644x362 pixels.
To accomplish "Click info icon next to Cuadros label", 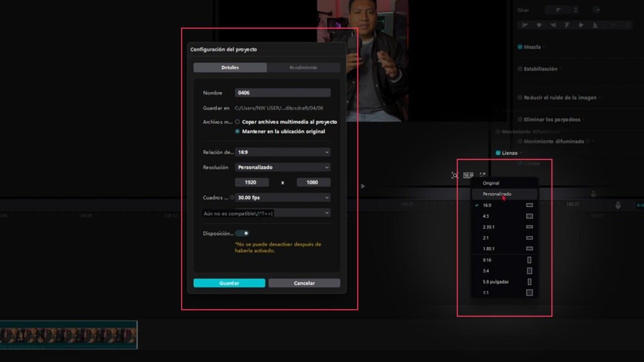I will point(232,197).
